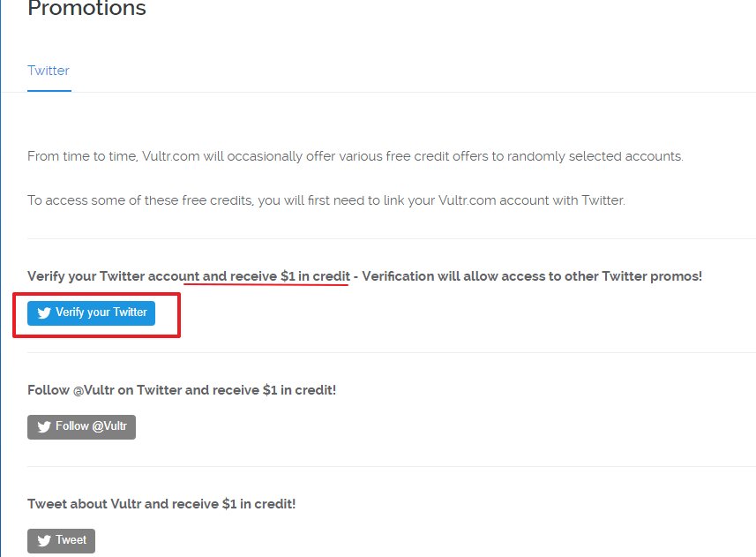Screen dimensions: 756x557
Task: Click the 'From time to time' paragraph
Action: (x=356, y=156)
